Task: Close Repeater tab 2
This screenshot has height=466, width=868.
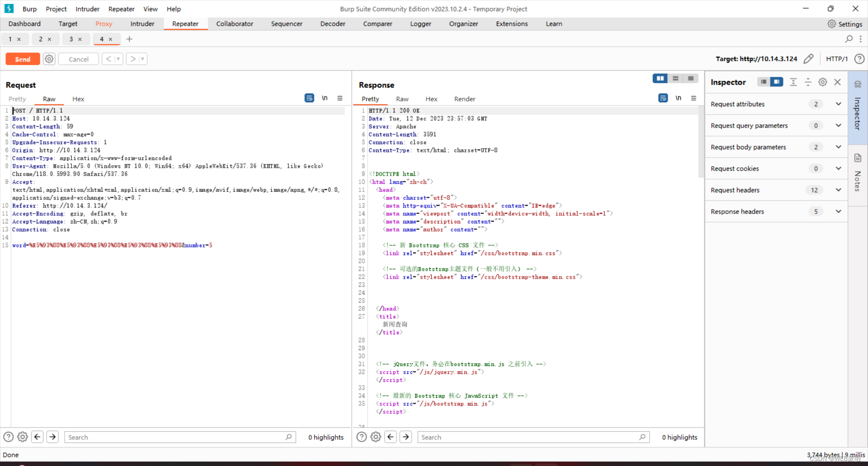Action: point(50,39)
